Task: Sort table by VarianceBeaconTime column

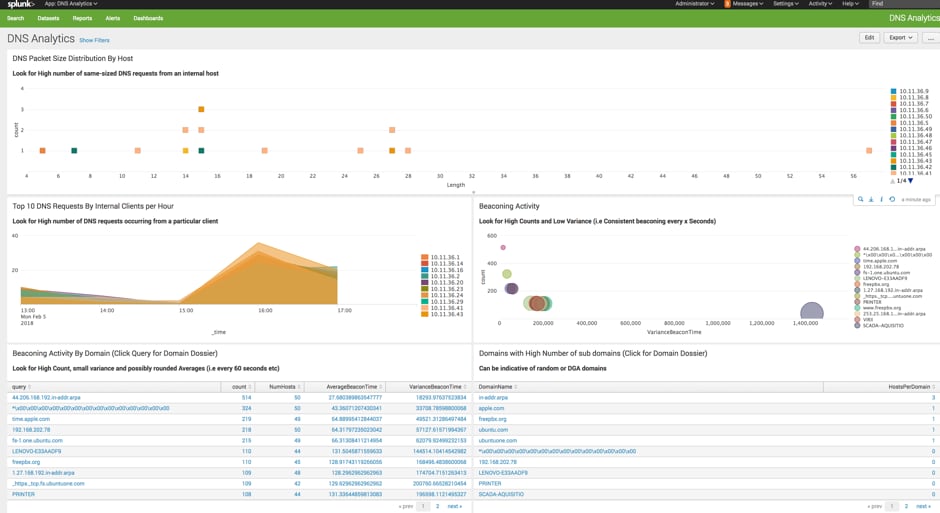Action: pyautogui.click(x=438, y=387)
